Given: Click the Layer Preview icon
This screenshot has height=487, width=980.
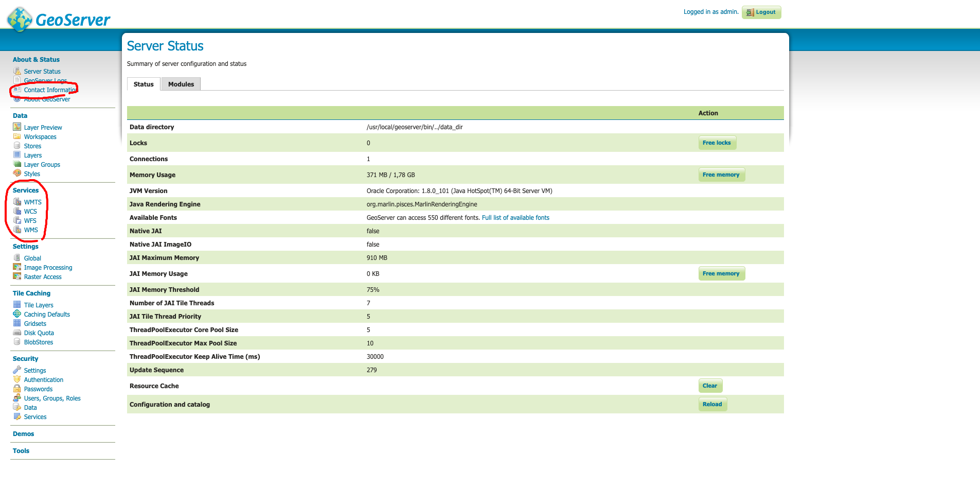Looking at the screenshot, I should point(17,127).
